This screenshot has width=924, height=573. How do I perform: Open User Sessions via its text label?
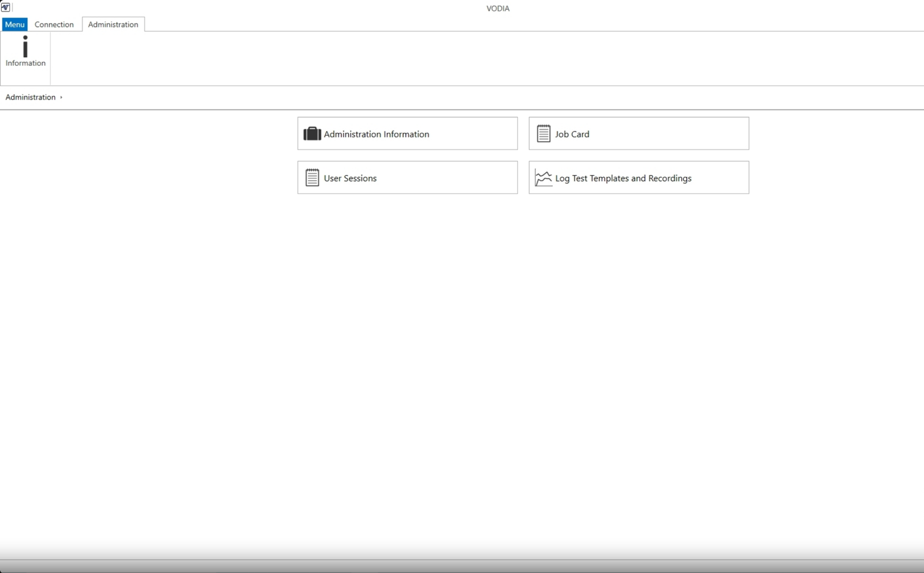tap(350, 178)
